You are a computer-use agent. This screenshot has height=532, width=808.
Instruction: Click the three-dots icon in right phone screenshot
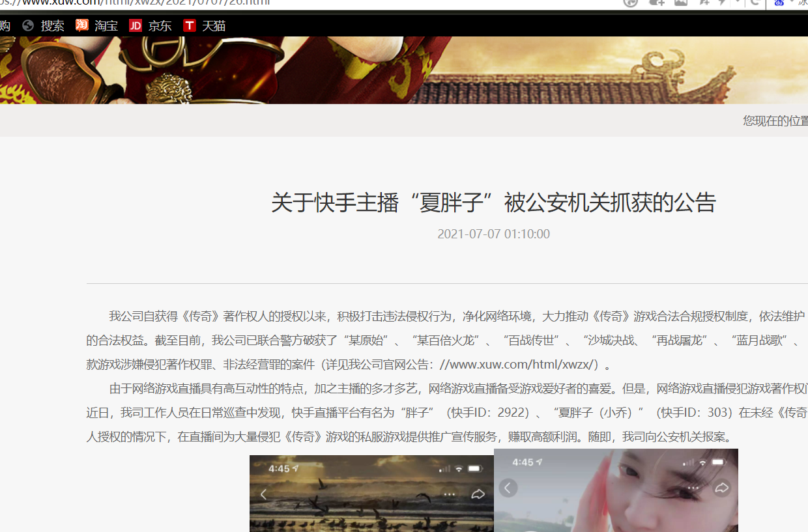pyautogui.click(x=693, y=488)
